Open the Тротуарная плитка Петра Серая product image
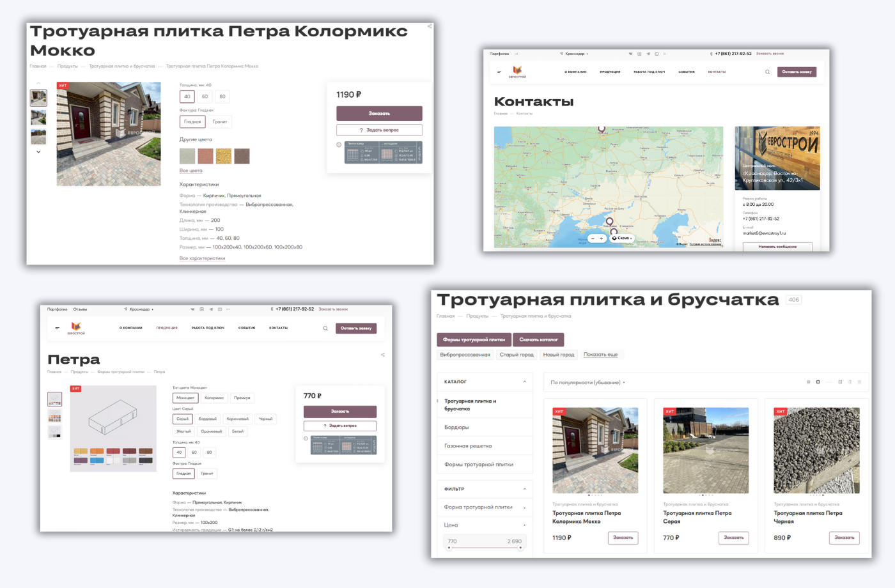 click(705, 451)
